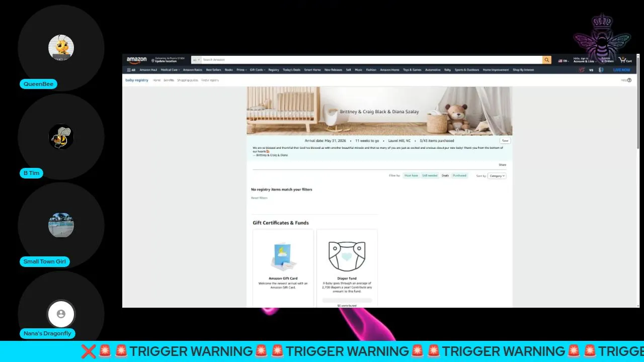The width and height of the screenshot is (644, 362).
Task: Open Smart Home in nav bar
Action: (312, 70)
